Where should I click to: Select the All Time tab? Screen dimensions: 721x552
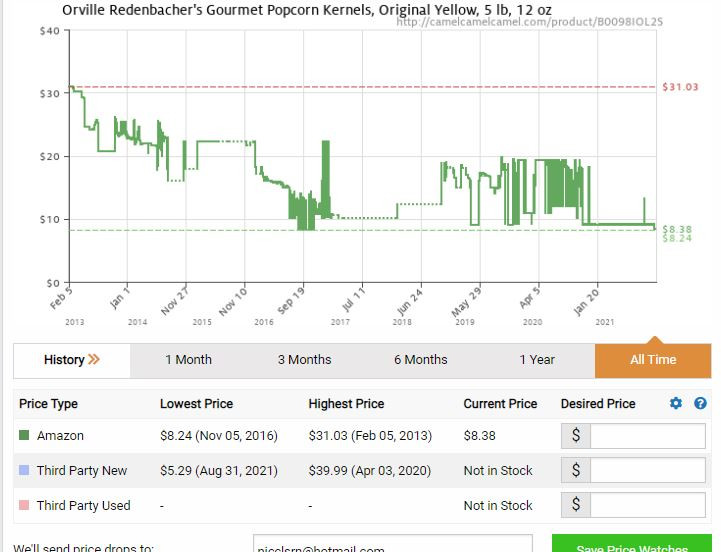[x=653, y=360]
